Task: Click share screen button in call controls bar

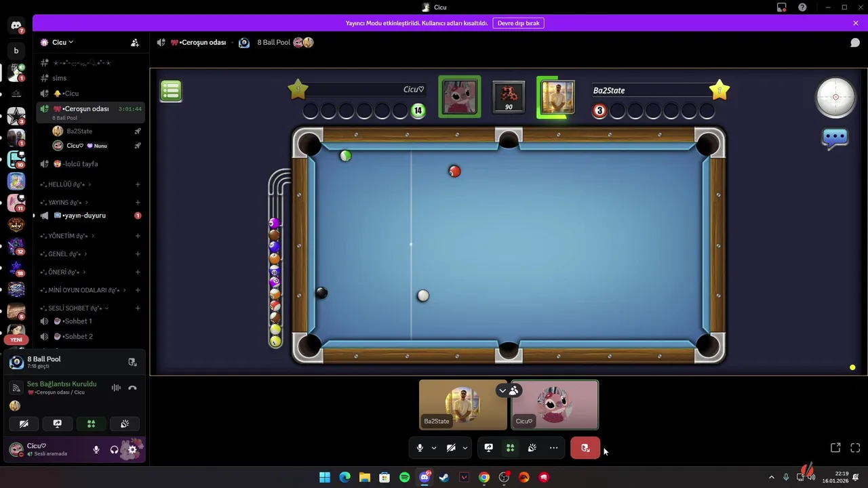Action: click(x=488, y=448)
